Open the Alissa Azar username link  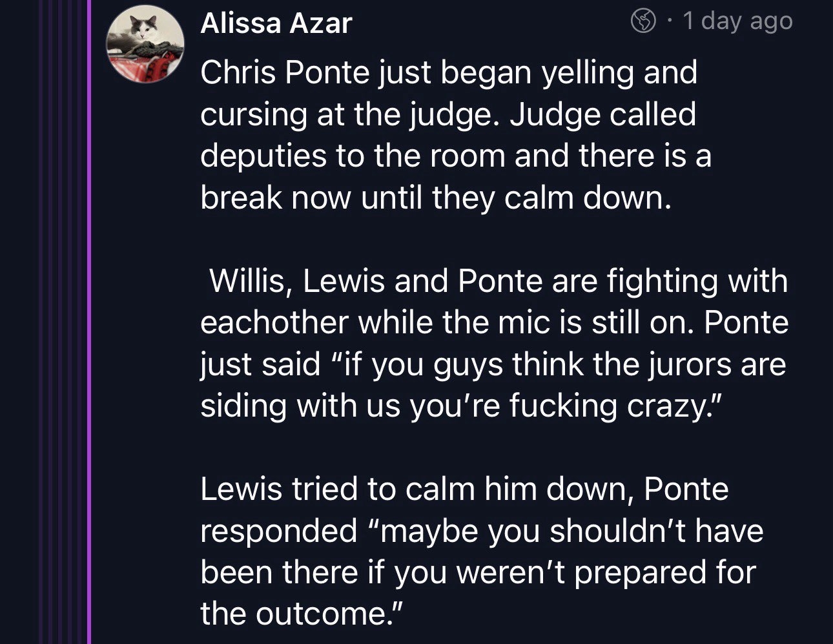tap(276, 23)
